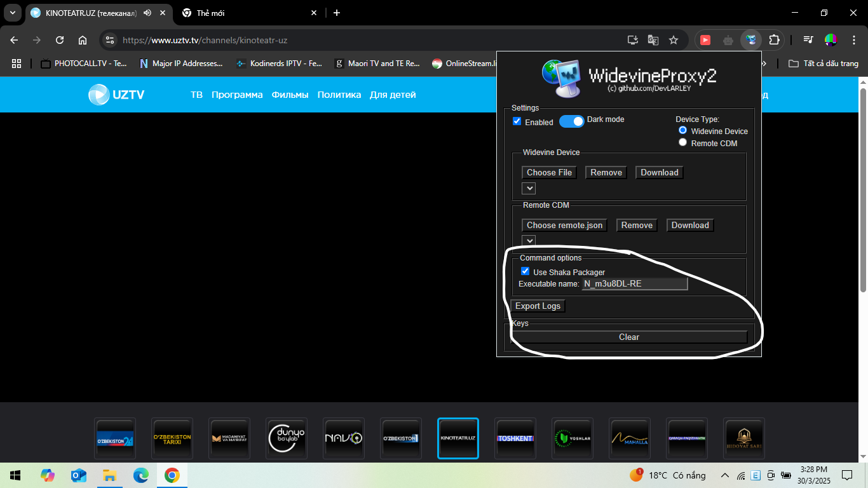Click the install app icon in address bar

[x=633, y=40]
